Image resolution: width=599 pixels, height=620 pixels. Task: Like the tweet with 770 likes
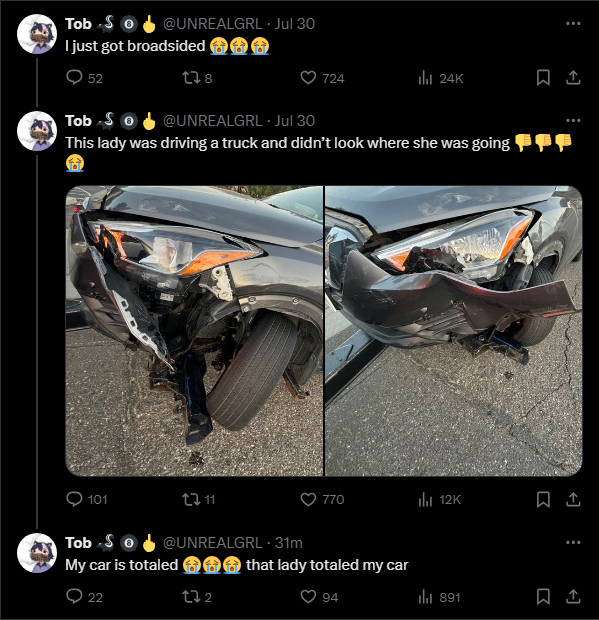322,499
